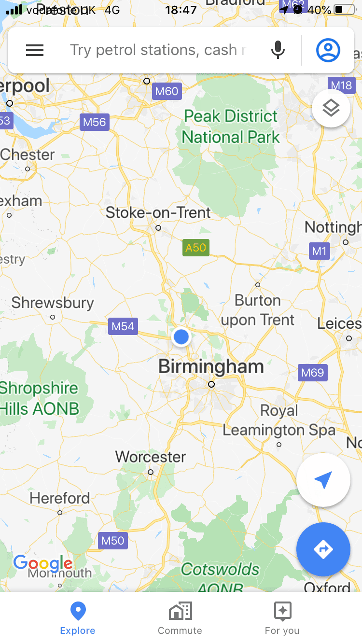
Task: Tap the Stoke-on-Trent city label
Action: (x=158, y=212)
